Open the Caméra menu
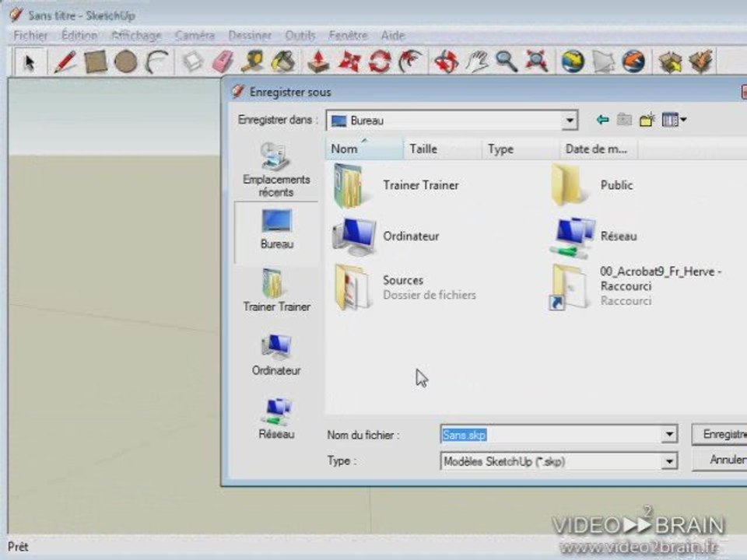The width and height of the screenshot is (747, 560). [195, 35]
